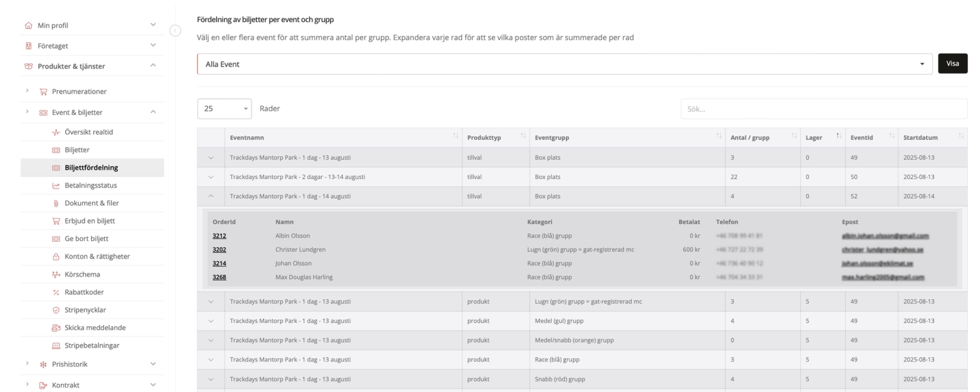Viewport: 980px width, 392px height.
Task: Click the Skicka meddelande icon
Action: (56, 328)
